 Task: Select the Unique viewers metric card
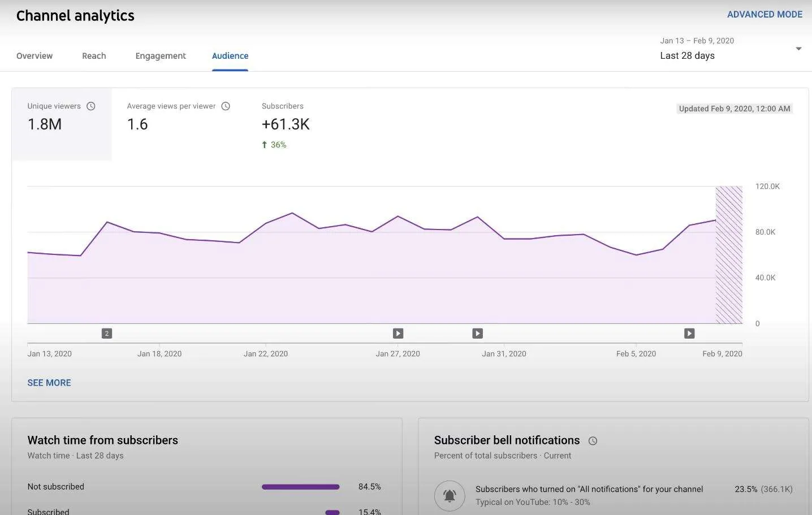point(62,124)
